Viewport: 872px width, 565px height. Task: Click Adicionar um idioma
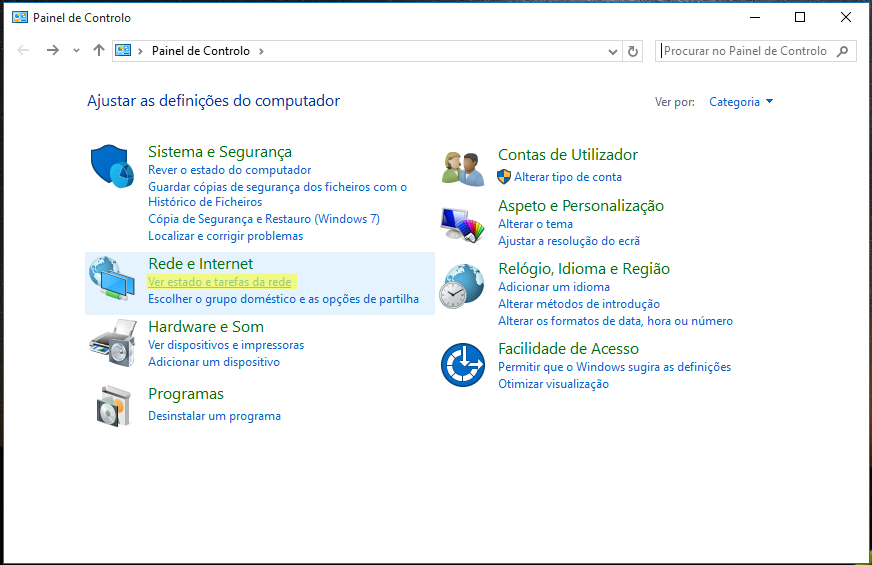pyautogui.click(x=554, y=287)
